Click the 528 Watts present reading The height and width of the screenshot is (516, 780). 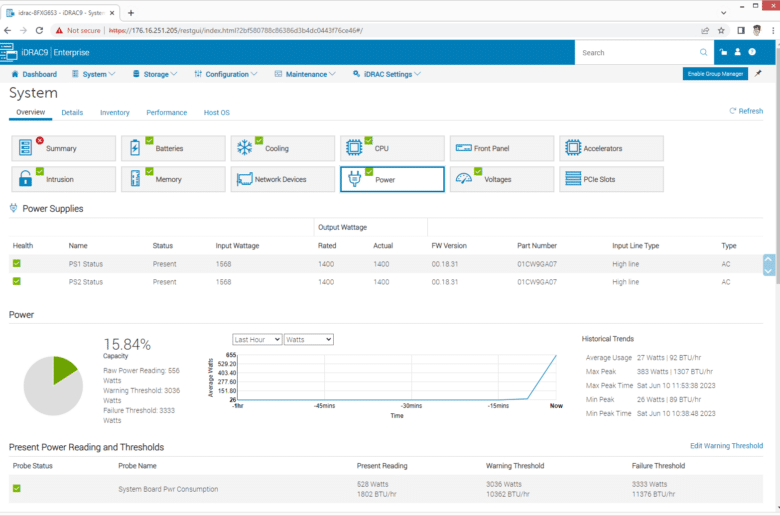point(373,484)
